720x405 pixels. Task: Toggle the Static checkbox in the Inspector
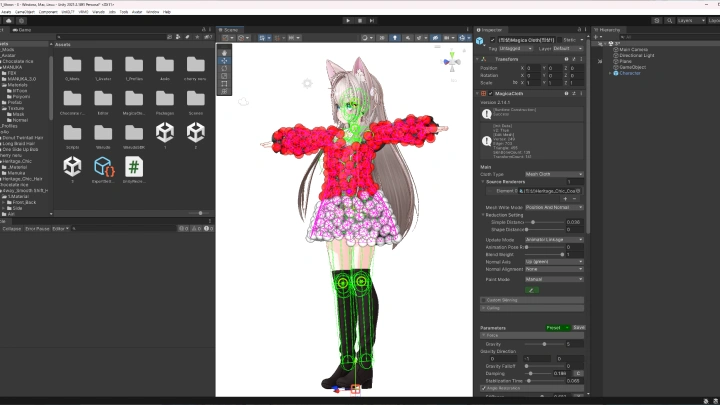[559, 40]
